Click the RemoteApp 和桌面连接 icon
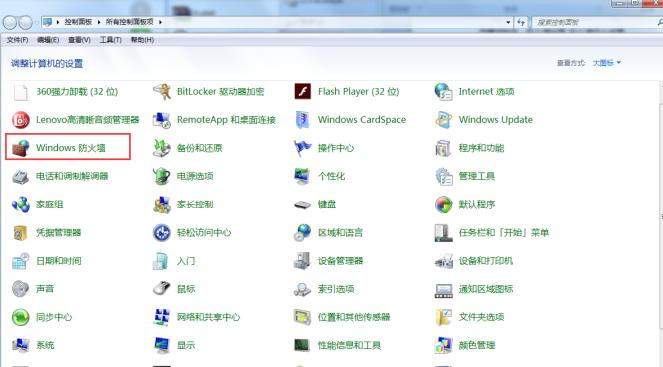Image resolution: width=663 pixels, height=367 pixels. click(x=162, y=120)
